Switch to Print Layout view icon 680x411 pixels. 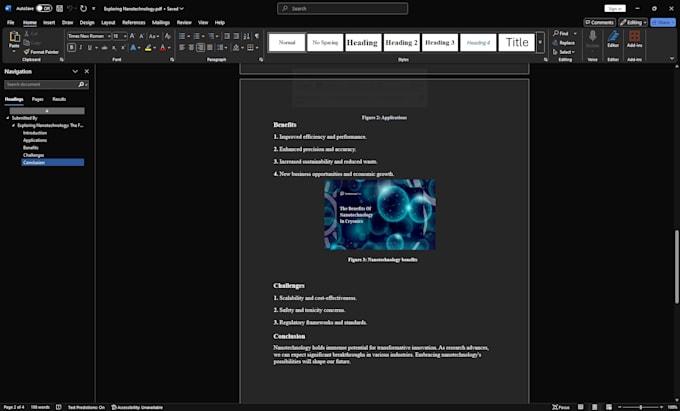click(x=595, y=407)
